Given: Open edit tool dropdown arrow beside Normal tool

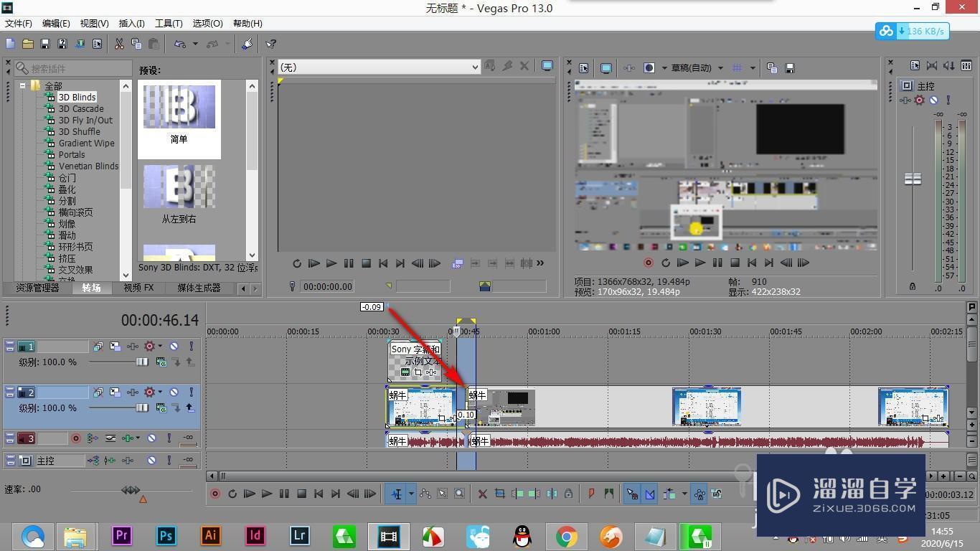Looking at the screenshot, I should 411,494.
